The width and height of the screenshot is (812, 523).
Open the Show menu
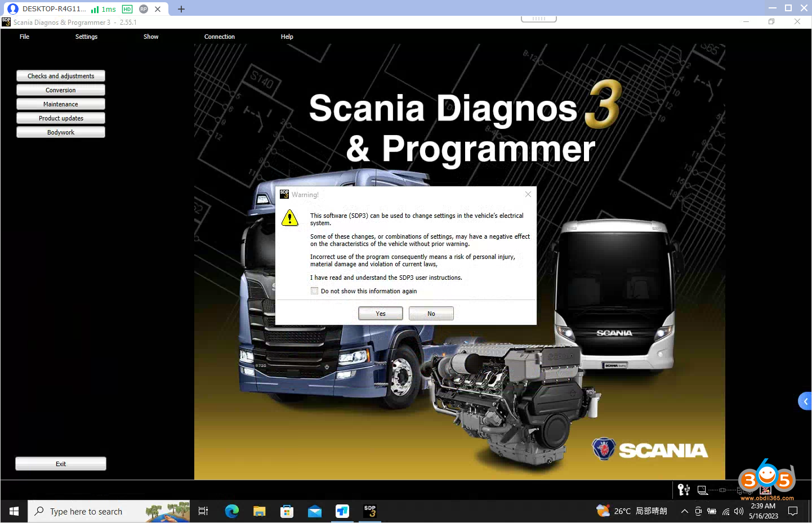pyautogui.click(x=150, y=37)
